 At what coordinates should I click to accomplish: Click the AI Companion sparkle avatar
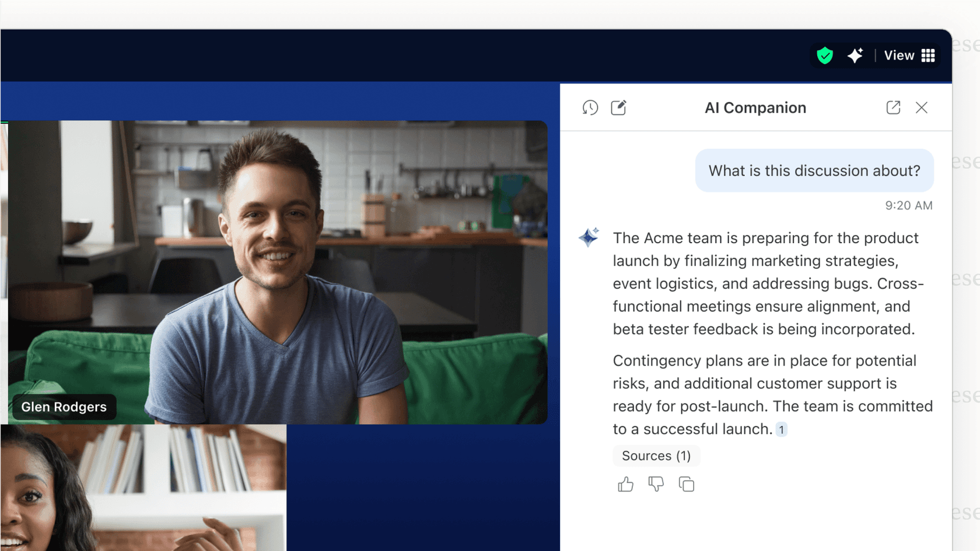(x=588, y=238)
